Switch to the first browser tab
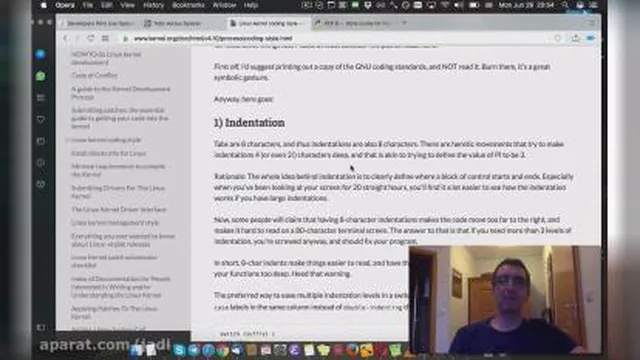This screenshot has height=360, width=640. click(98, 23)
